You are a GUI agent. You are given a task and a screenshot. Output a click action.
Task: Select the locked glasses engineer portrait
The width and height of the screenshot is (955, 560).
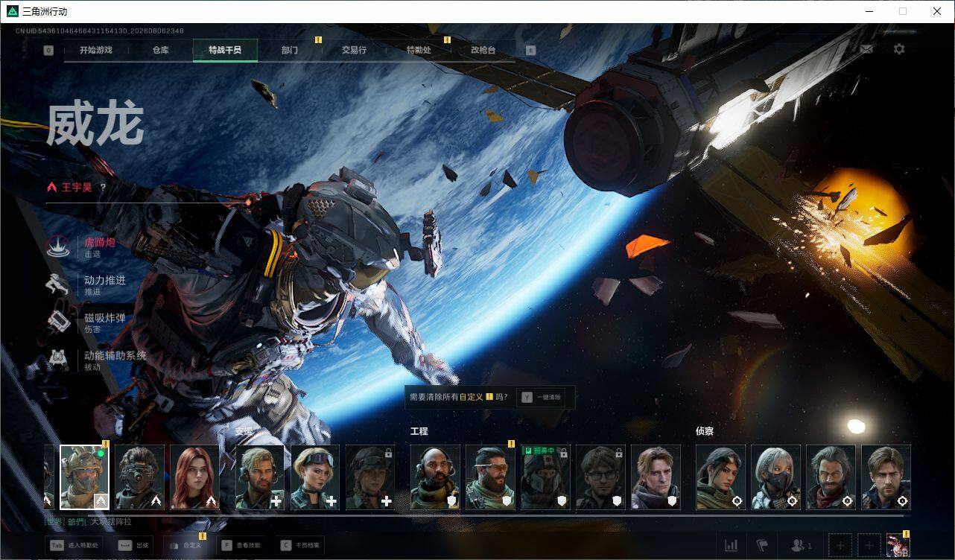tap(600, 477)
